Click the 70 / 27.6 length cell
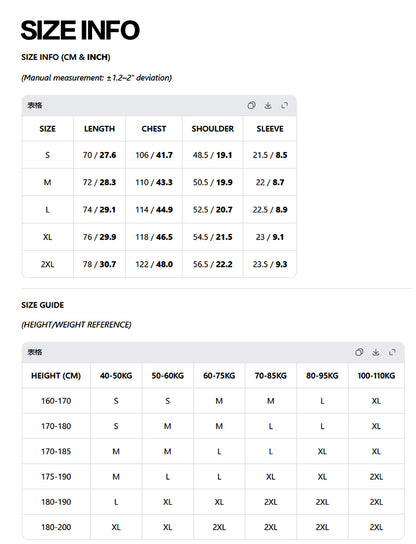Image resolution: width=416 pixels, height=544 pixels. pyautogui.click(x=99, y=155)
